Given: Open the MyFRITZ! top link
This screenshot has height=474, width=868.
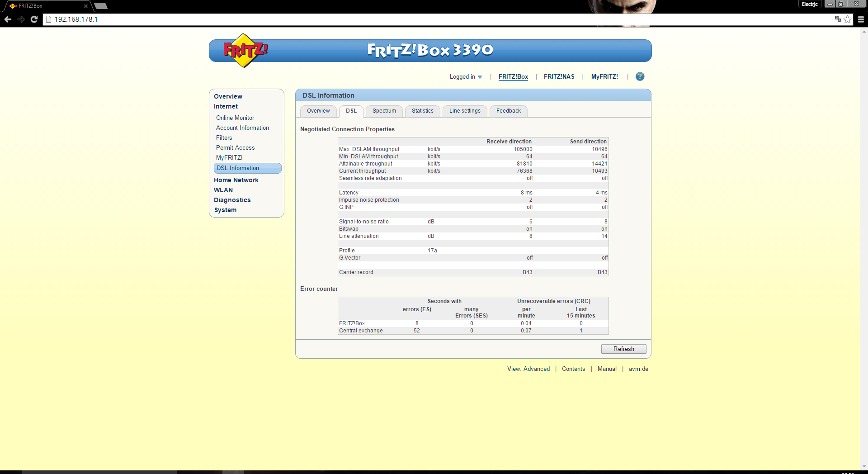Looking at the screenshot, I should (x=604, y=77).
